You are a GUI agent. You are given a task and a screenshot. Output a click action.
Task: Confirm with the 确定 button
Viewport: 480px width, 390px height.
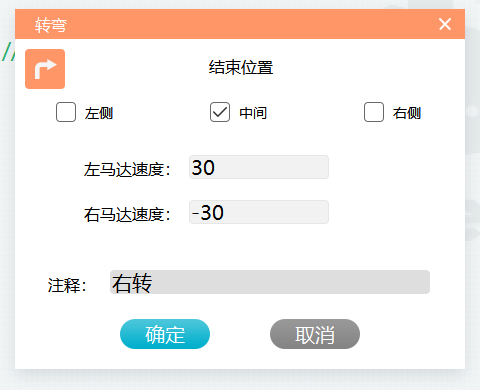165,334
